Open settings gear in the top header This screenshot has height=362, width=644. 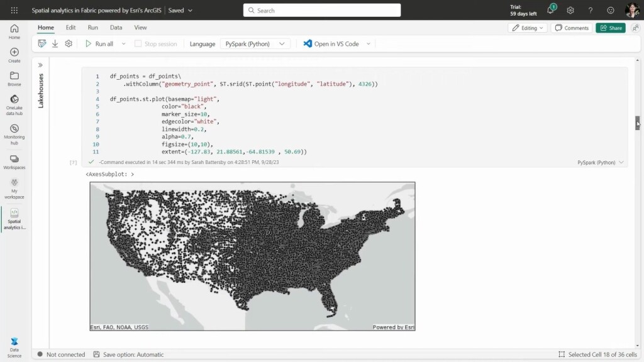point(570,10)
